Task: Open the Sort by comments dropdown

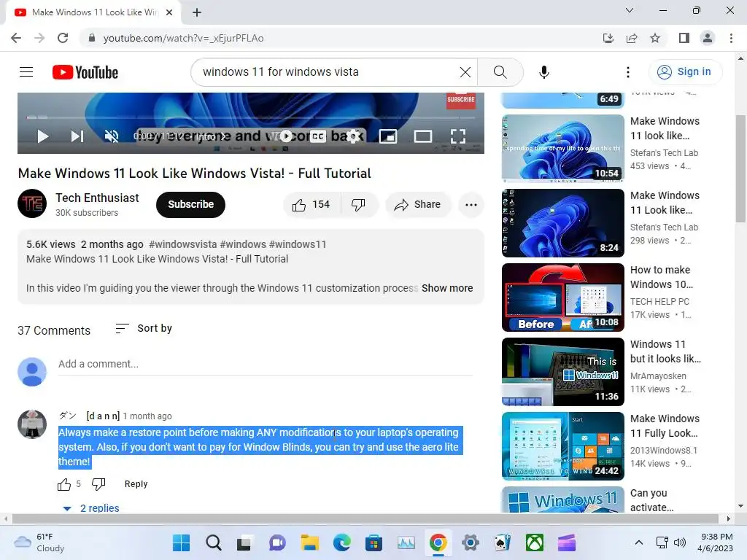Action: pyautogui.click(x=144, y=329)
